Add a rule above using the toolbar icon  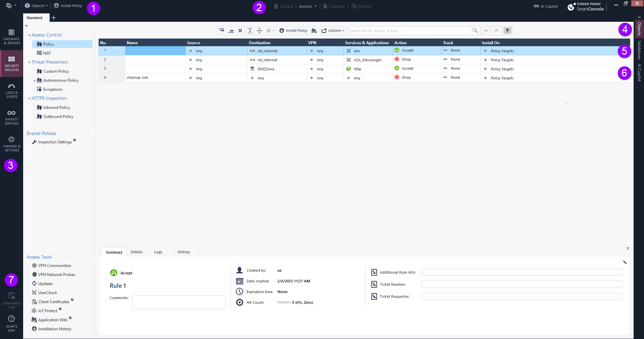(x=221, y=30)
